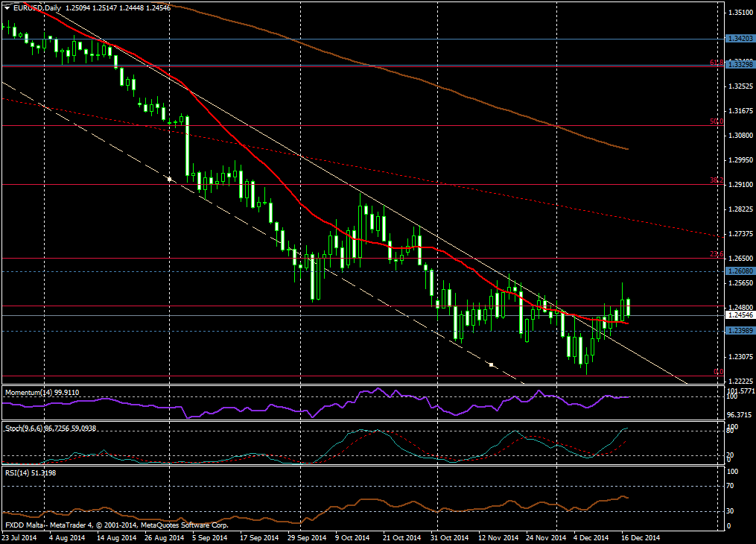
Task: Select the 50.0 Fibonacci level label
Action: pyautogui.click(x=716, y=121)
